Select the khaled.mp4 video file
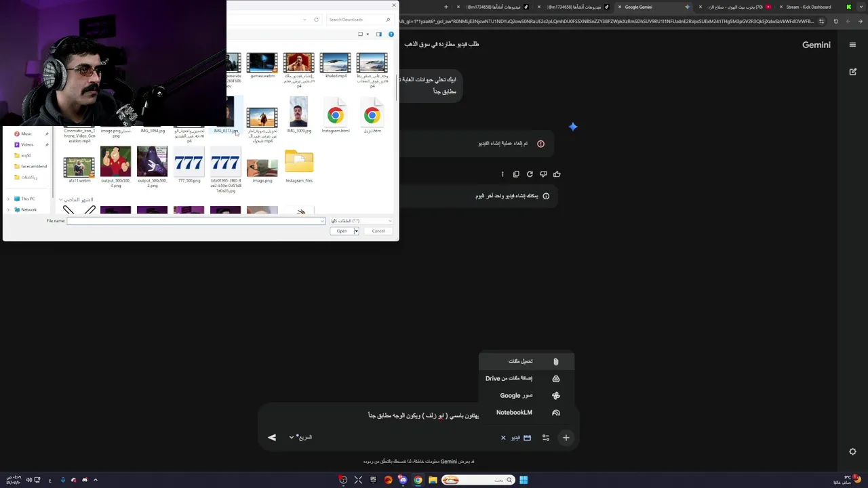 (336, 66)
